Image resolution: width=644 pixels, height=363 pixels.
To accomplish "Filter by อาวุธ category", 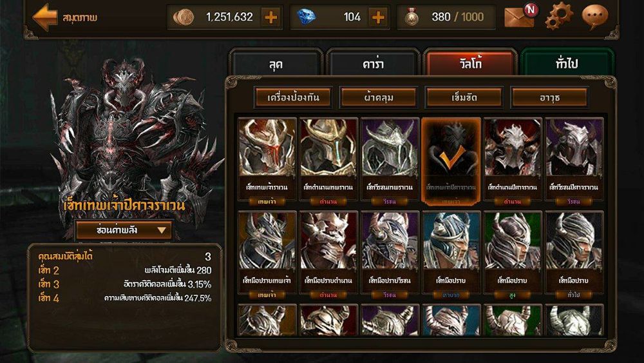I will coord(549,97).
